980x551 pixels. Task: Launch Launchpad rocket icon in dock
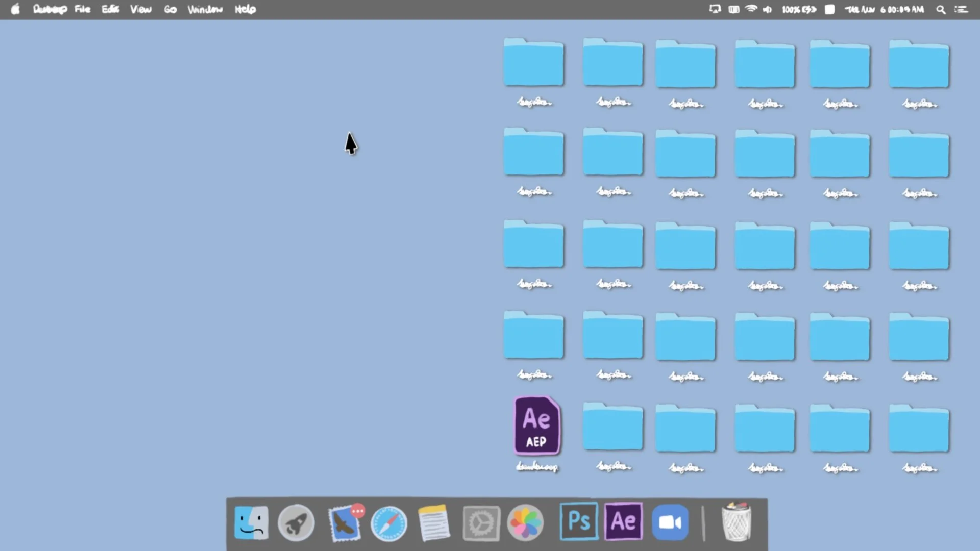pyautogui.click(x=296, y=522)
